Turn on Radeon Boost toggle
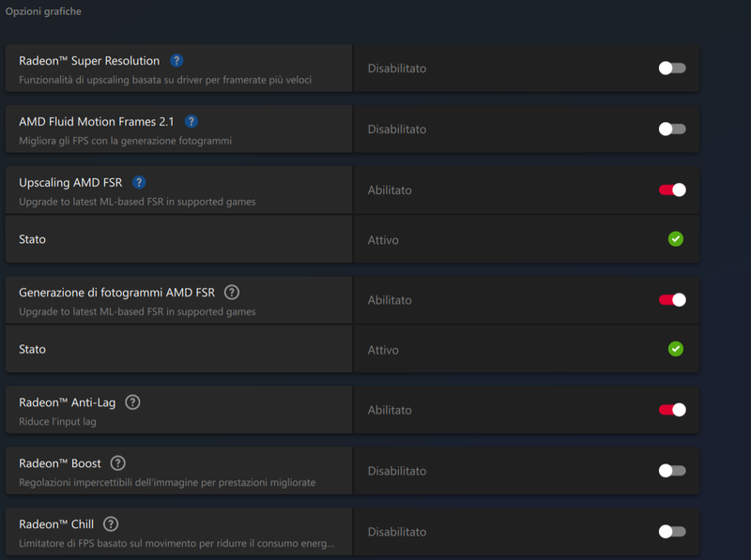The width and height of the screenshot is (751, 560). pos(672,471)
